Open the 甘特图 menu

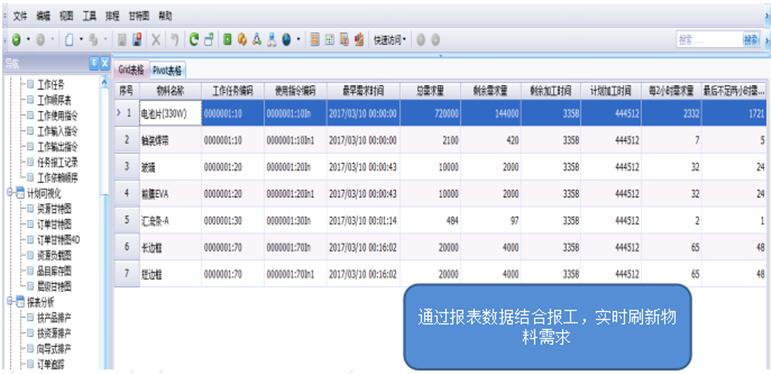(x=139, y=16)
